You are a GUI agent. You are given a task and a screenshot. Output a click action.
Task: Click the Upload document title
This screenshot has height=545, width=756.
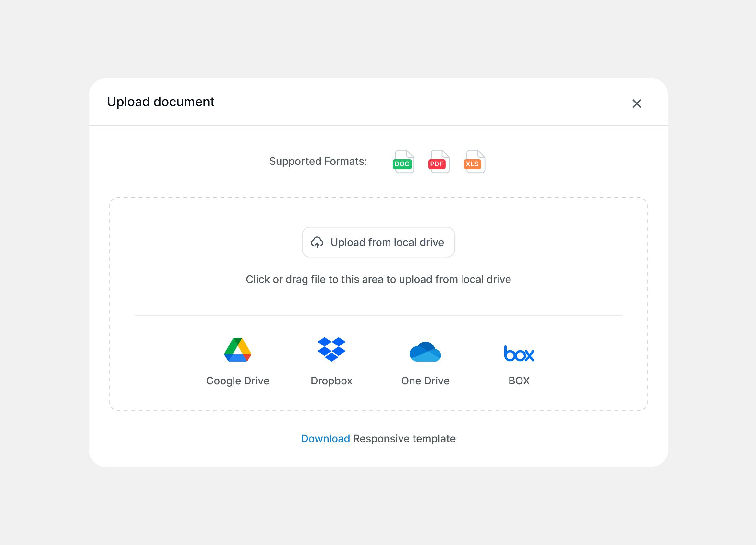click(161, 102)
